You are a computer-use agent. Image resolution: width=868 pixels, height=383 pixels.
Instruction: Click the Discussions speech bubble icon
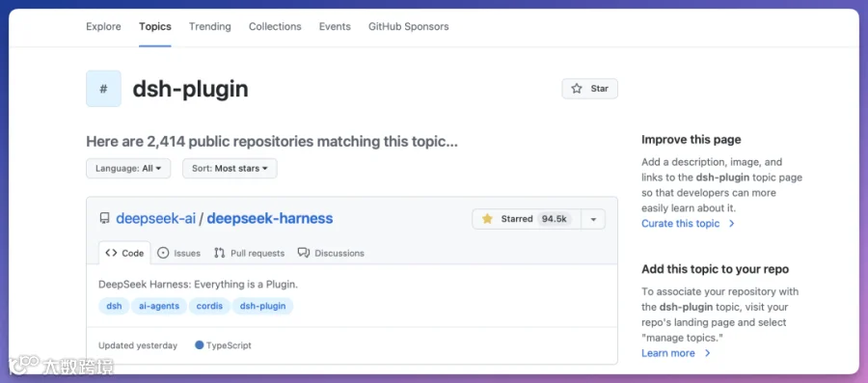coord(304,253)
